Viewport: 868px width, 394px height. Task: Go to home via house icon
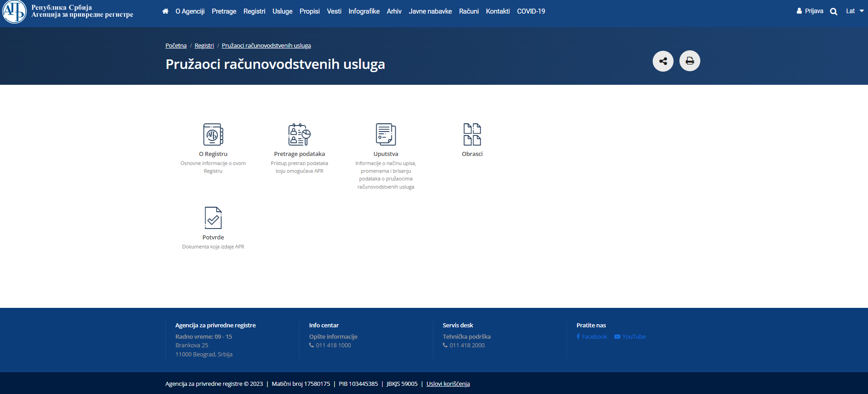pos(165,11)
